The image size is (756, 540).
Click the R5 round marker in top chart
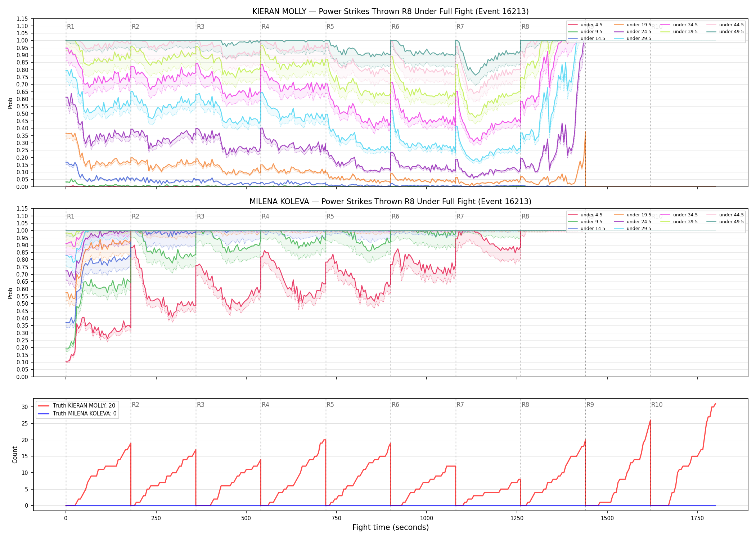tap(330, 27)
